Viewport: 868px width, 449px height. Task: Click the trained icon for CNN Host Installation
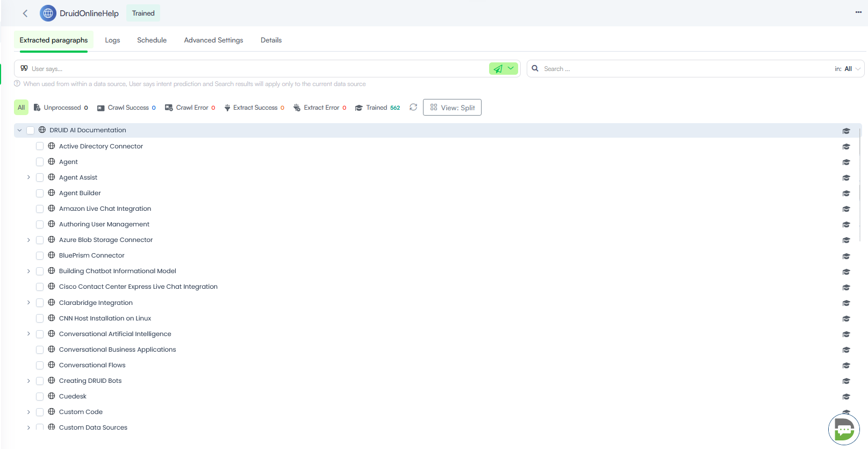(847, 318)
